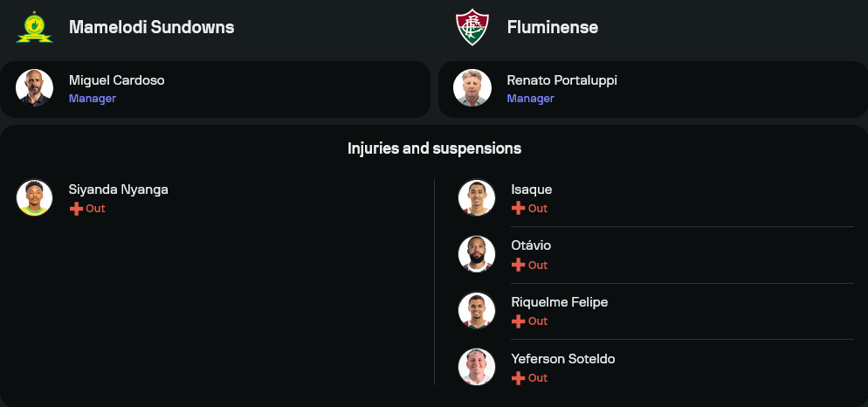Click the red injury cross beside Siyanda Nyanga
The image size is (868, 407).
76,209
